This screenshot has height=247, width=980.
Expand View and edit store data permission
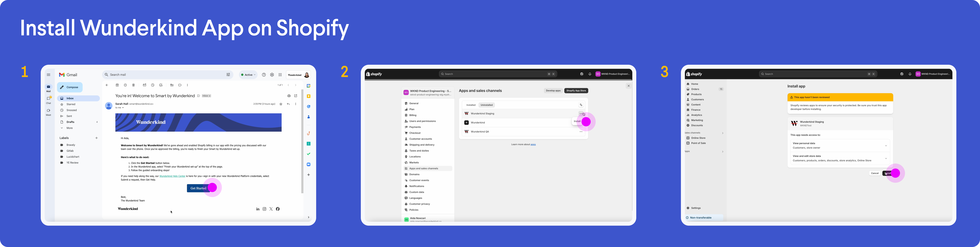(x=886, y=158)
